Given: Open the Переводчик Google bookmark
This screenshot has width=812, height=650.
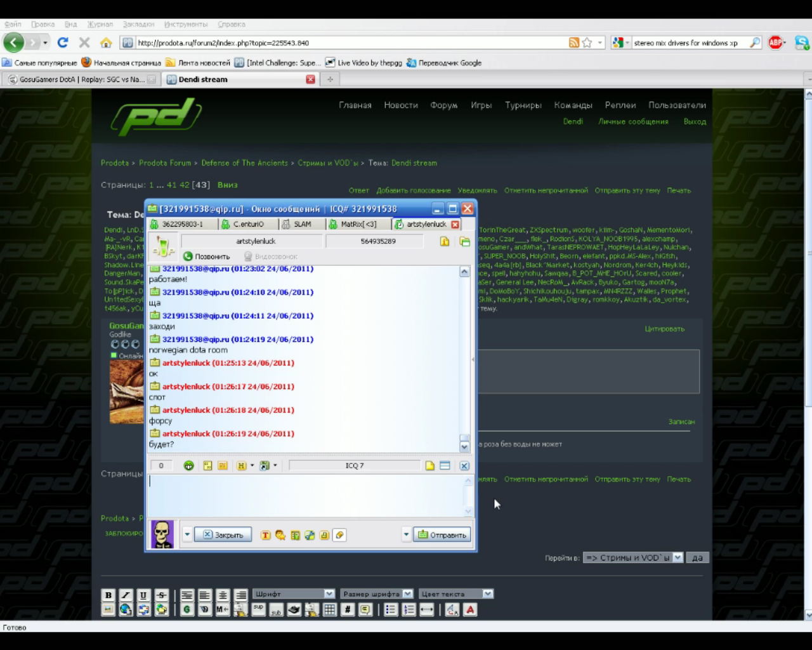Looking at the screenshot, I should coord(444,63).
